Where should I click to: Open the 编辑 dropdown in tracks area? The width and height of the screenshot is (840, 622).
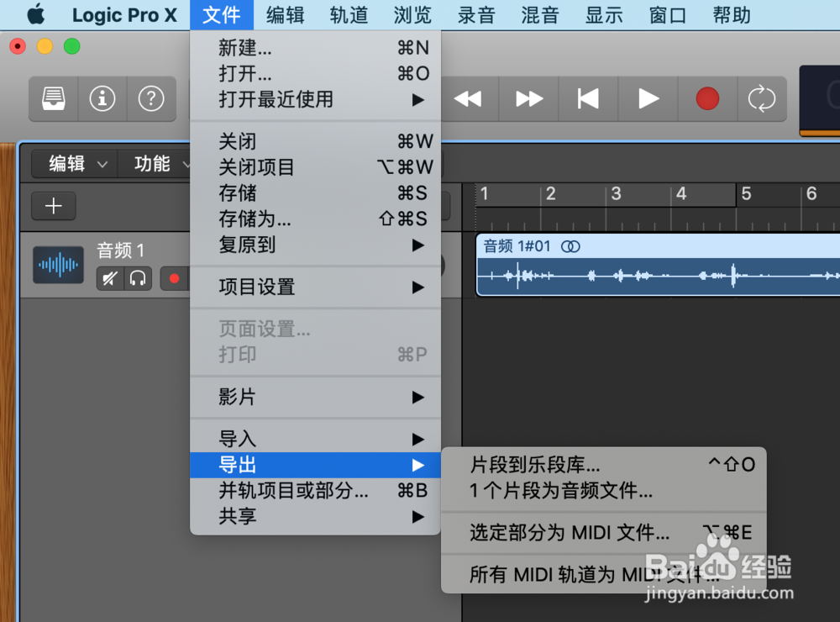click(x=75, y=164)
